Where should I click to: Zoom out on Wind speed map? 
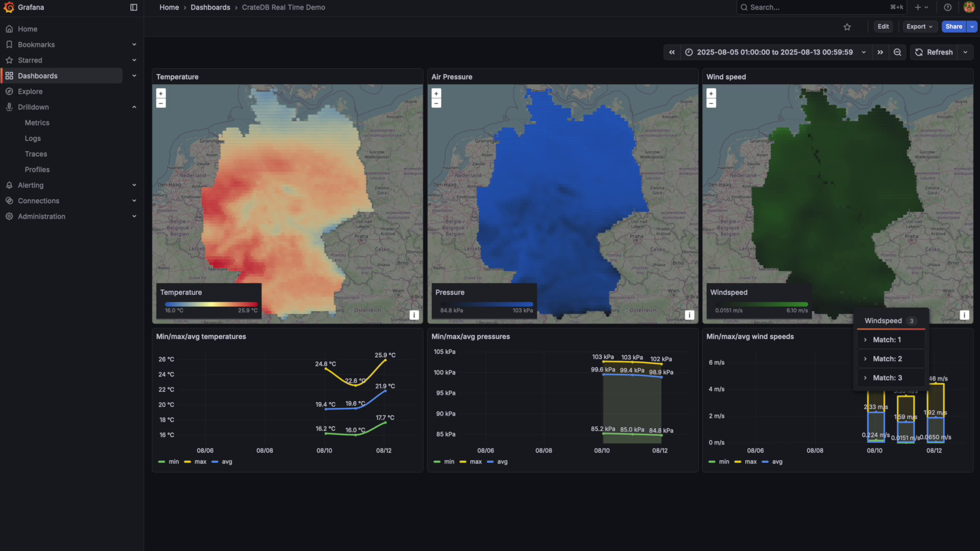tap(711, 103)
